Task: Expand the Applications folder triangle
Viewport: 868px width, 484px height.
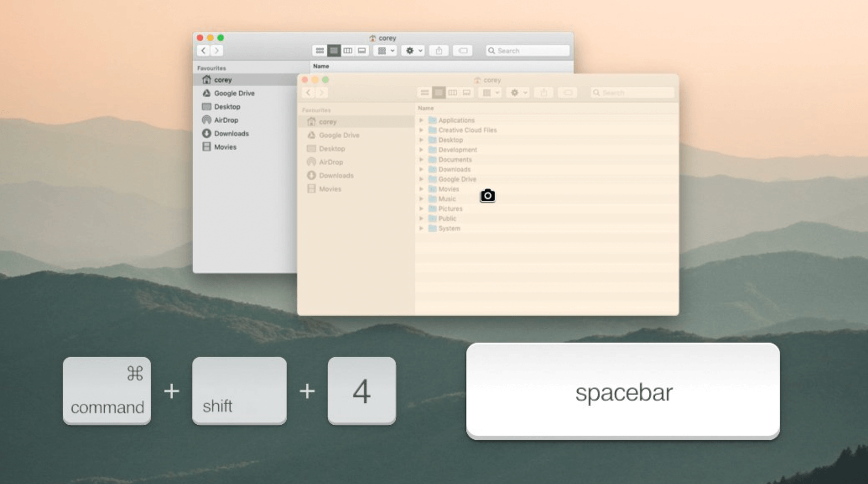Action: point(421,120)
